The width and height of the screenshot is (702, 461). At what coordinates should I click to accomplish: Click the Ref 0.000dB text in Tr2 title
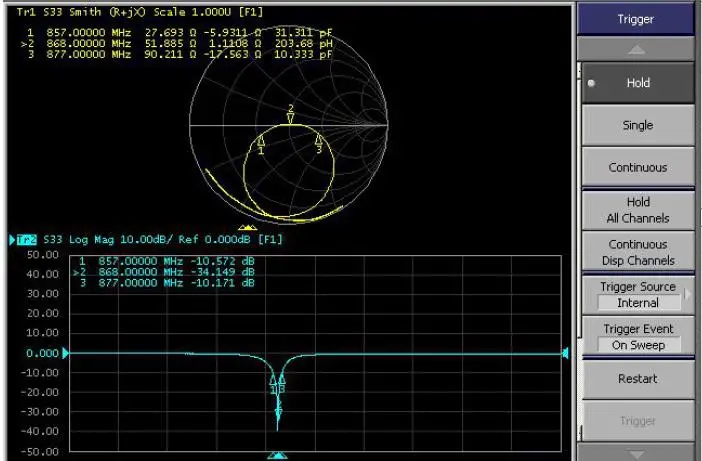(214, 239)
